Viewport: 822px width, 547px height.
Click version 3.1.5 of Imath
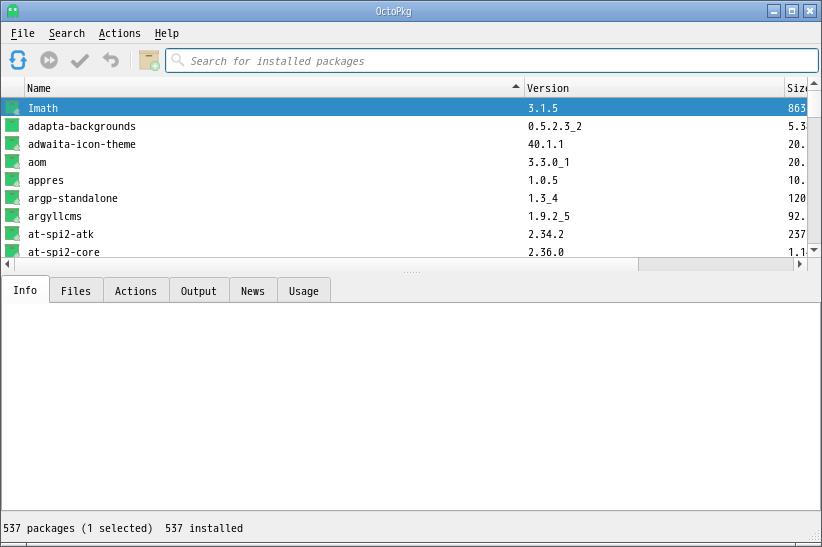click(543, 108)
